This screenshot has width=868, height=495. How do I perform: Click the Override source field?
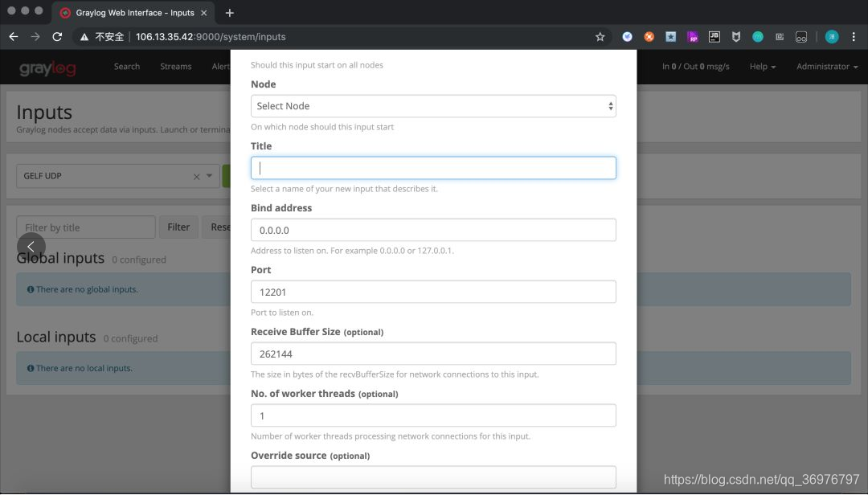(x=433, y=477)
